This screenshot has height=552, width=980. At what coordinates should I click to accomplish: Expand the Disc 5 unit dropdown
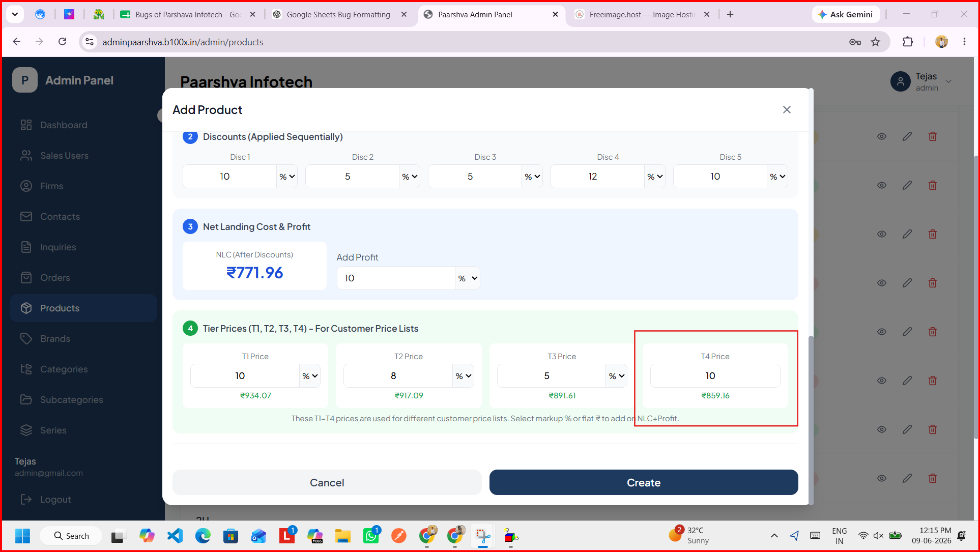(777, 177)
